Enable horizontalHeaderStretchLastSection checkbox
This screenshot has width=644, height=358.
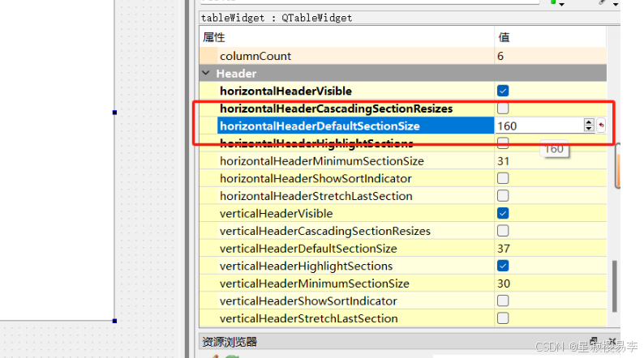503,196
